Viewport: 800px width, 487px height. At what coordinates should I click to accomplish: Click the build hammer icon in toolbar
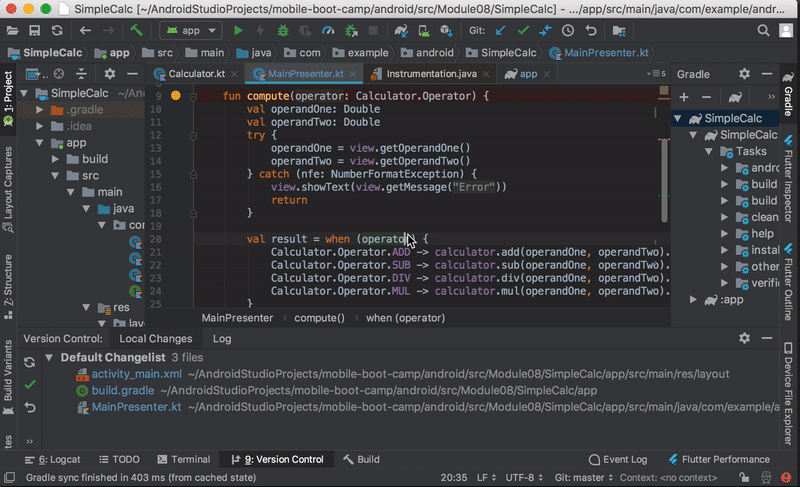tap(136, 31)
